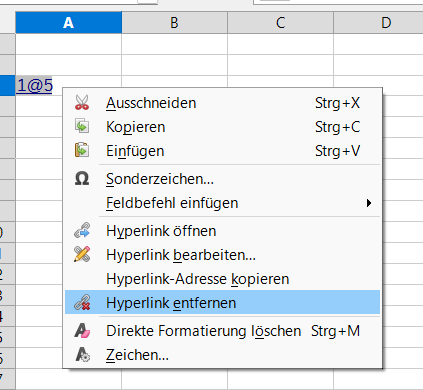Select Einfügen in the context menu
The height and width of the screenshot is (390, 423).
pos(222,151)
